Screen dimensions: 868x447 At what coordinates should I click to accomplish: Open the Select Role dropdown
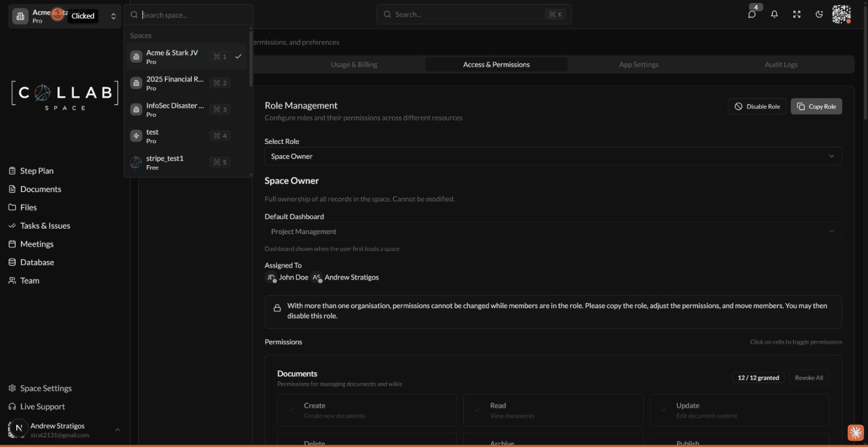click(x=553, y=156)
